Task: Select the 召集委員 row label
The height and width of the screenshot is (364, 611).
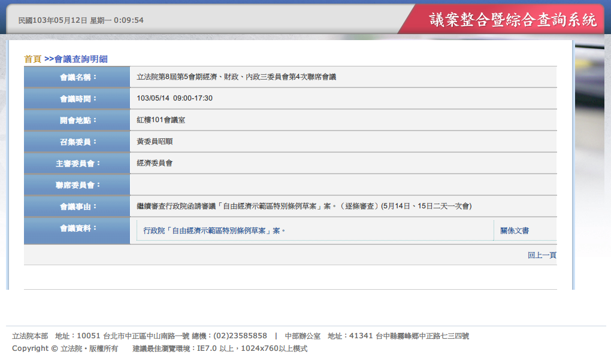Action: (78, 142)
